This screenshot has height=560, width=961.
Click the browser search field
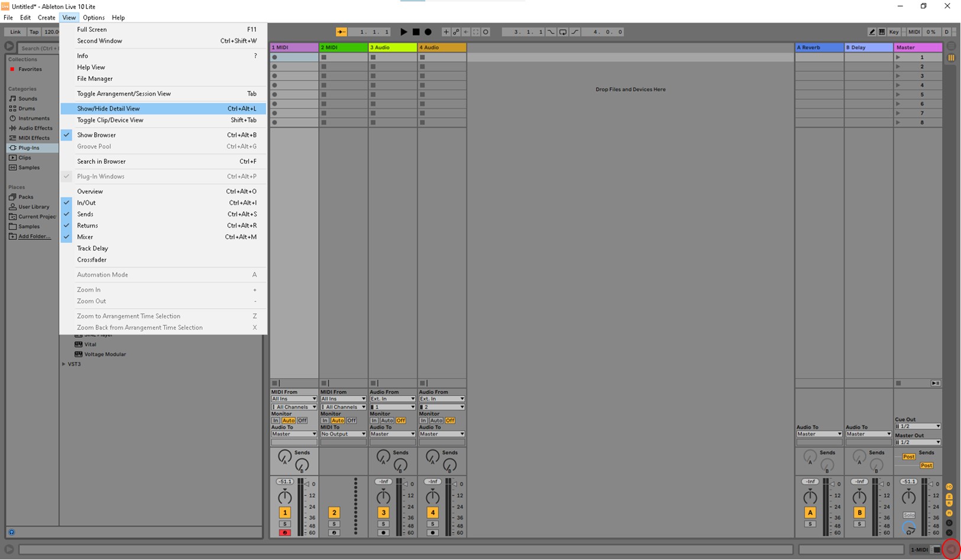coord(38,48)
